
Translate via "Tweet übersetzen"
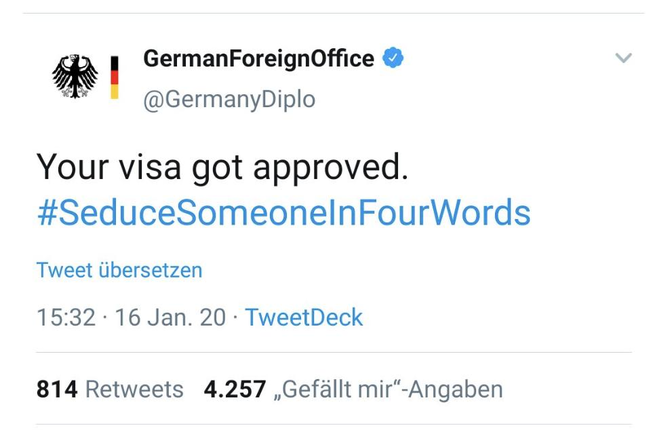(119, 270)
